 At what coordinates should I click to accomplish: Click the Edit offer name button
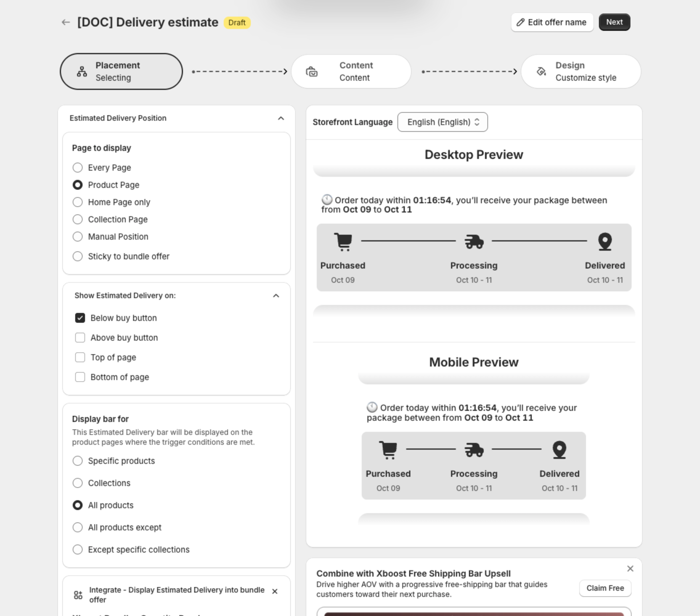tap(552, 22)
